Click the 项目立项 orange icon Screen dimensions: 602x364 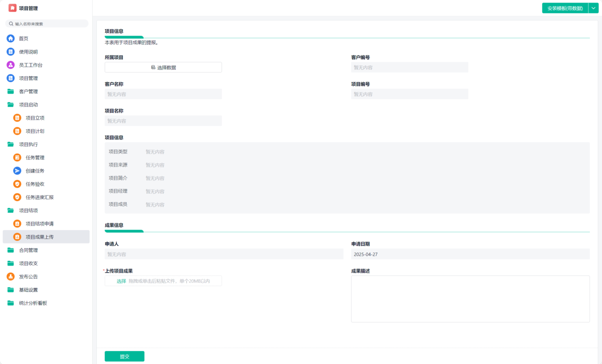17,118
